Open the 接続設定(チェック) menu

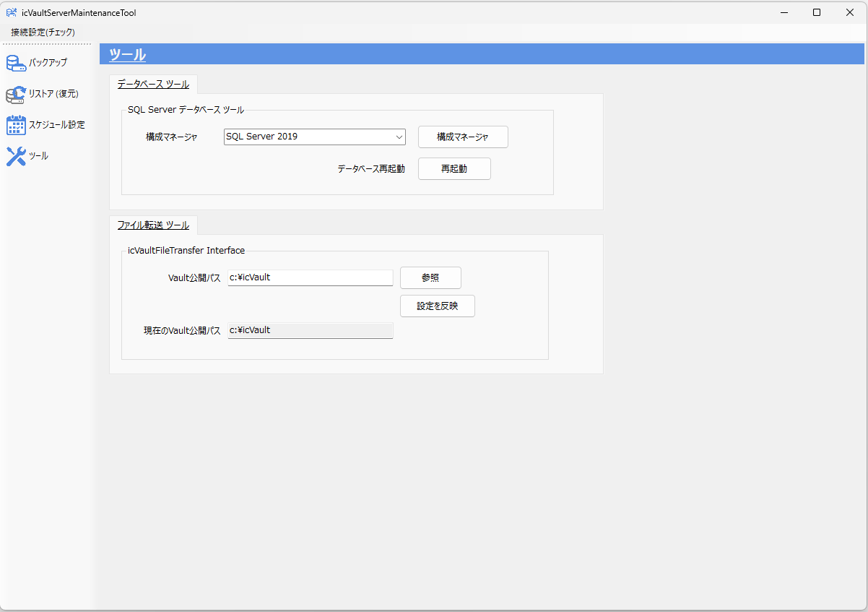pyautogui.click(x=43, y=33)
